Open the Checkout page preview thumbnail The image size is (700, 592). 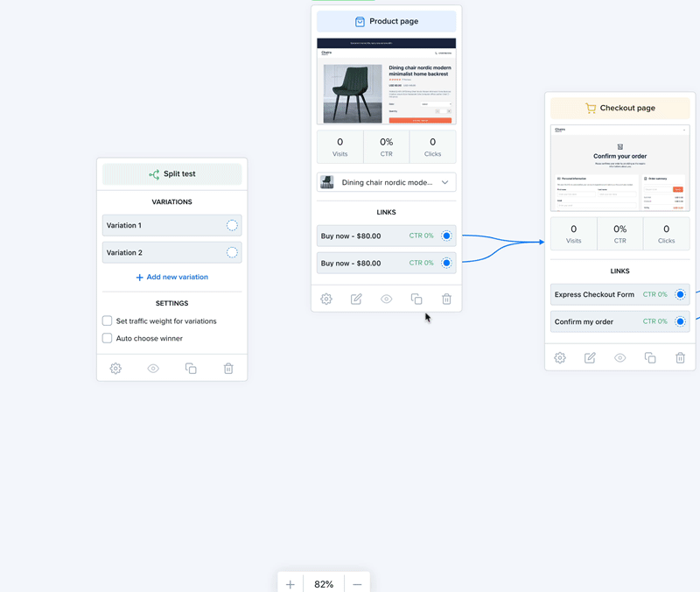click(x=619, y=167)
